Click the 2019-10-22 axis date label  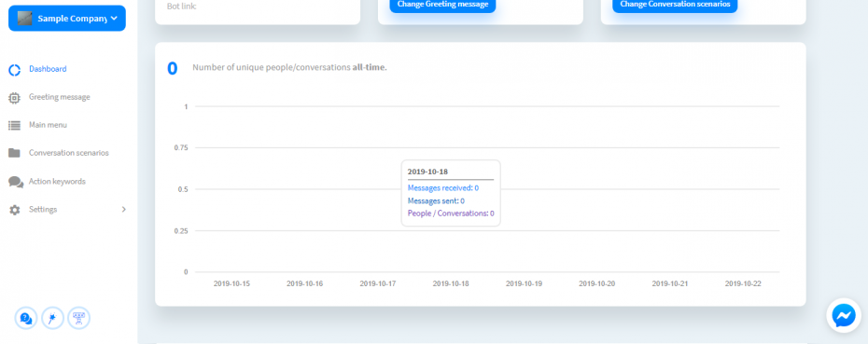(x=743, y=283)
